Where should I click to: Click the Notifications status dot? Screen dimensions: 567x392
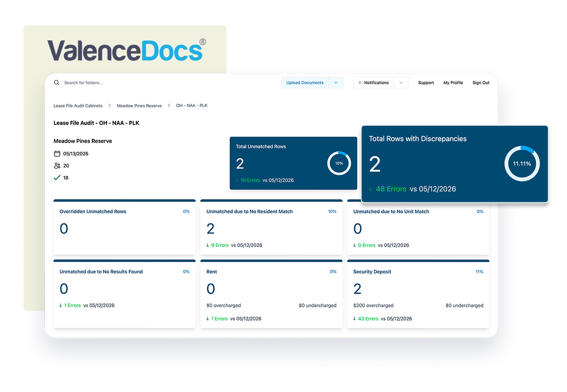(360, 83)
